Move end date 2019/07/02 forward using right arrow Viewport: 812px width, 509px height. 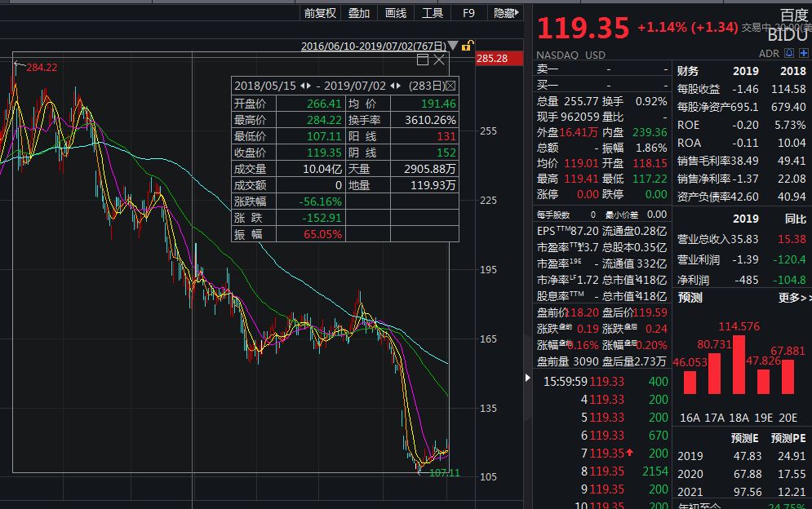(x=399, y=86)
